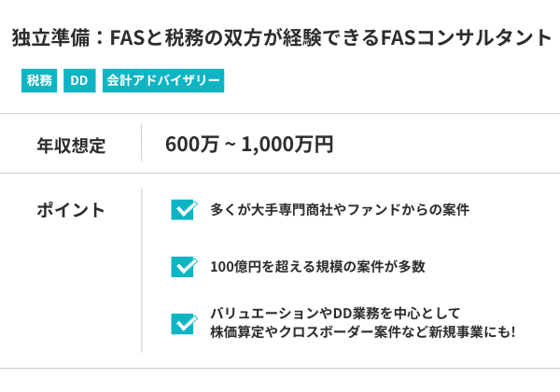Click the line バリュエーションやDD業務を中心として
Viewport: 560px width, 392px height.
coord(336,313)
